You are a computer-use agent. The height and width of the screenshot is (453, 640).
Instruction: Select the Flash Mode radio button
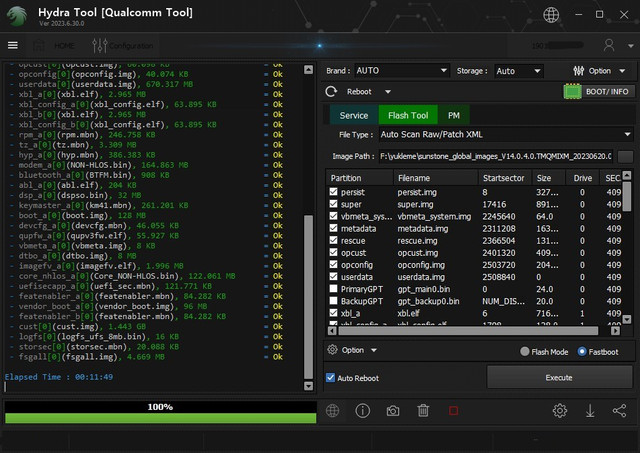pos(525,351)
